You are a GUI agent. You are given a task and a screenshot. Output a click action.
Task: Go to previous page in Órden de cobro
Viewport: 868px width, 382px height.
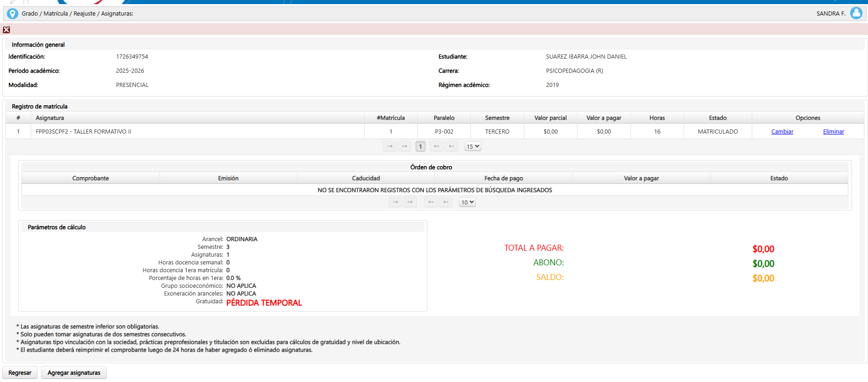(x=410, y=202)
